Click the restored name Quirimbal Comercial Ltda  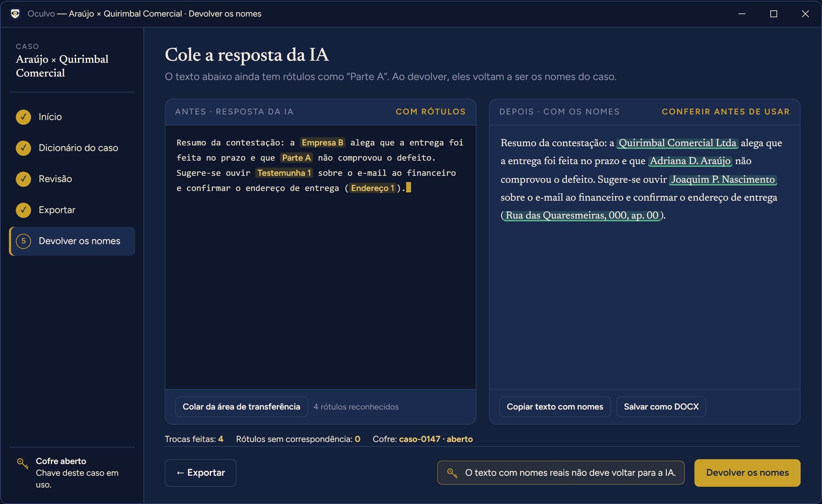(678, 143)
